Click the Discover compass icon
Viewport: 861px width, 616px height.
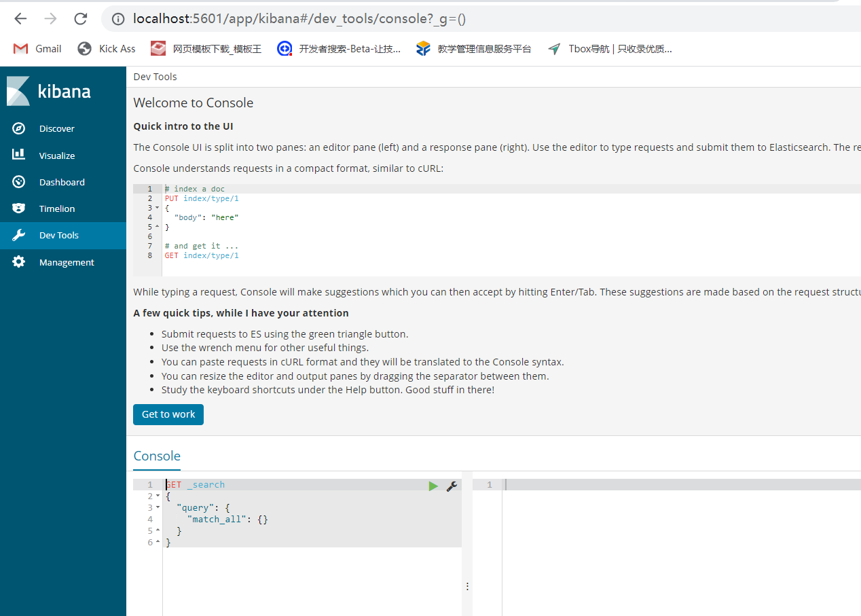[x=19, y=128]
